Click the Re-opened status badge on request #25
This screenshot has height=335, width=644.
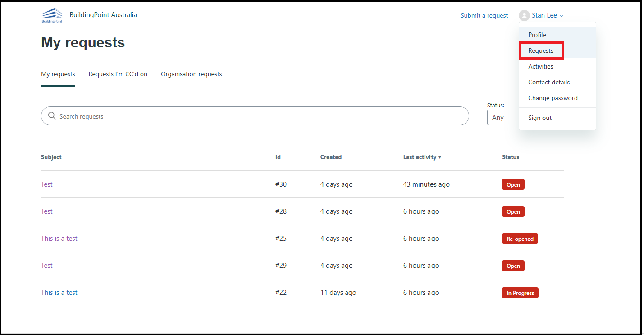point(520,238)
